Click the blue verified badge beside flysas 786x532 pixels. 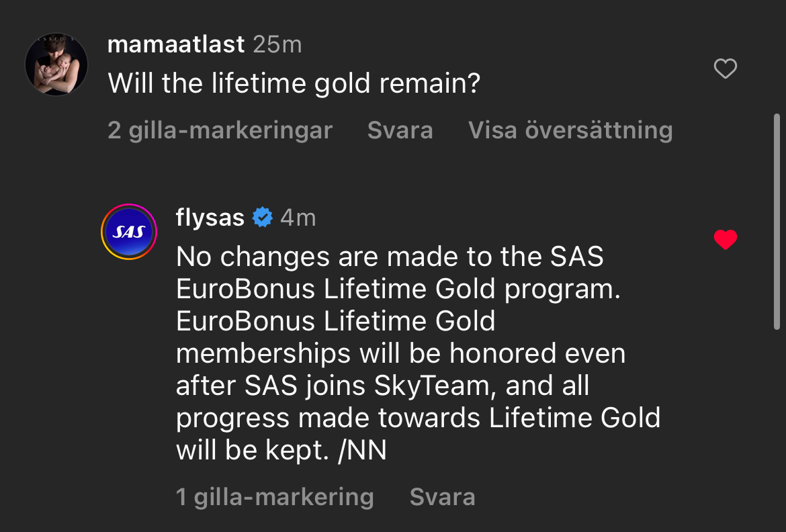point(262,218)
